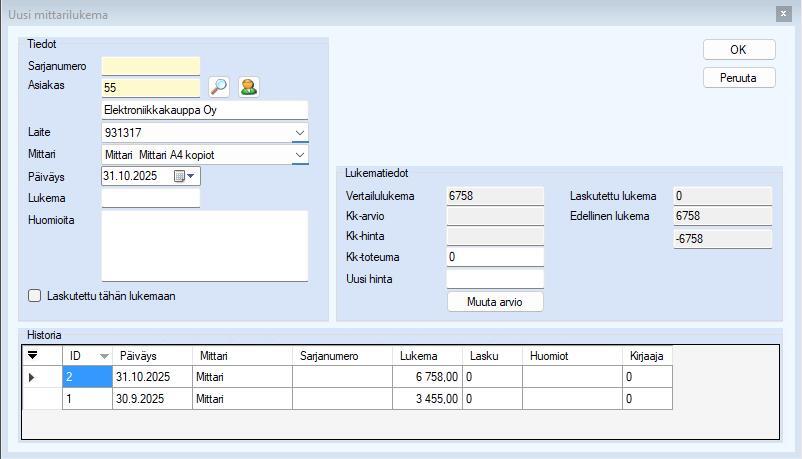The height and width of the screenshot is (459, 802).
Task: Close the Uusi mittarilukema dialog
Action: (x=782, y=14)
